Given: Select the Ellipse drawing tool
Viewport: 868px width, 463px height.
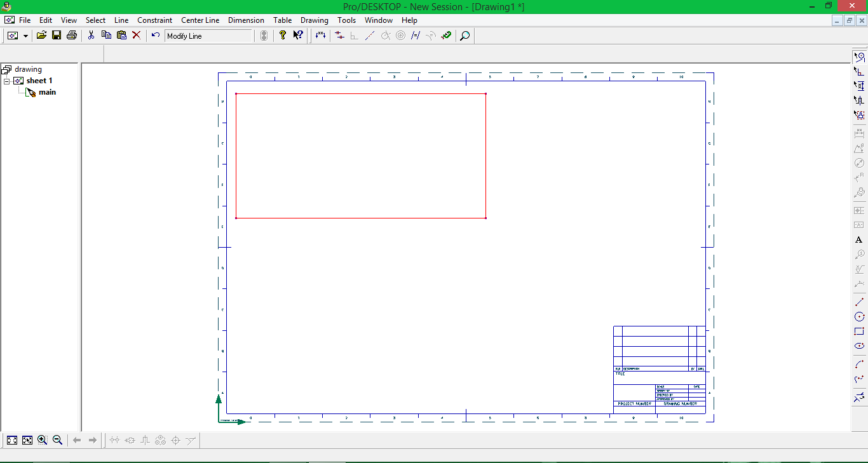Looking at the screenshot, I should [859, 346].
